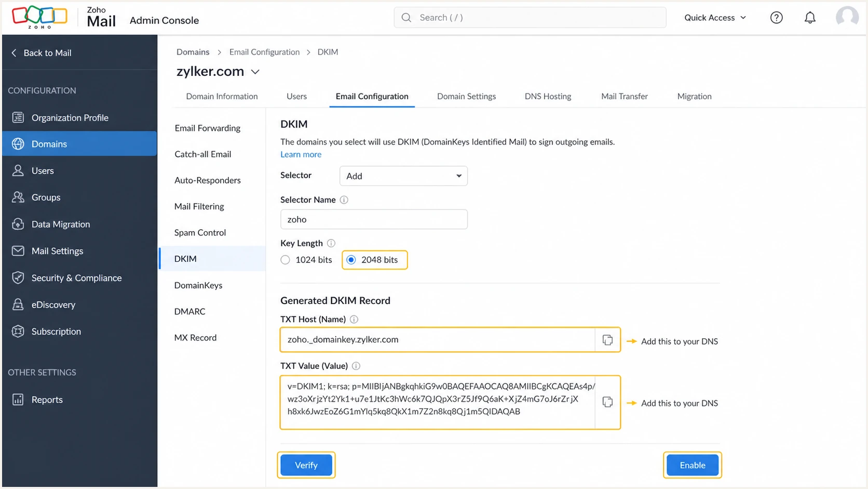The image size is (868, 489).
Task: Click the Mail Settings envelope icon
Action: point(18,250)
